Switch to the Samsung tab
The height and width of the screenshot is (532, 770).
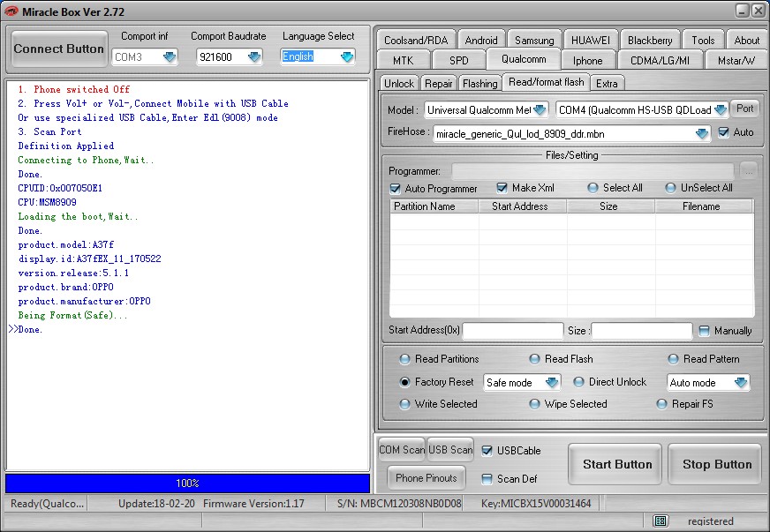[x=534, y=41]
